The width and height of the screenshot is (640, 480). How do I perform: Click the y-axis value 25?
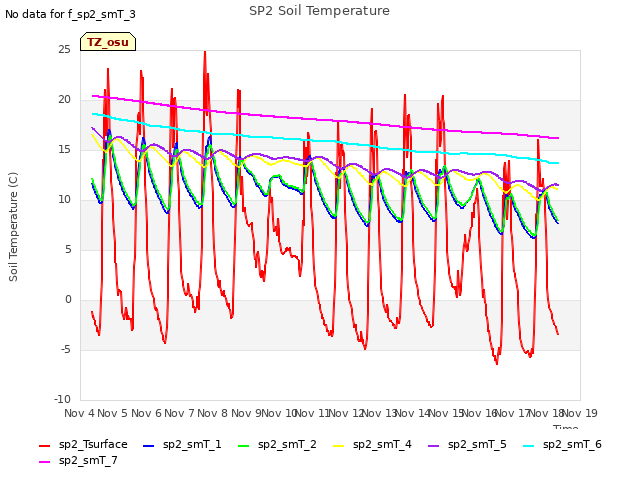[x=64, y=49]
